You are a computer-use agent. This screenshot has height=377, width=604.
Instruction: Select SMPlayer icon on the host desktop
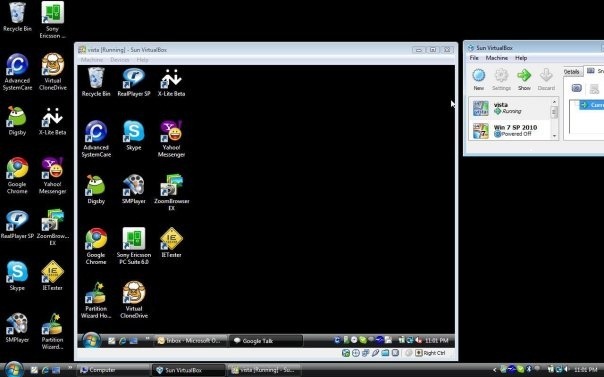17,328
